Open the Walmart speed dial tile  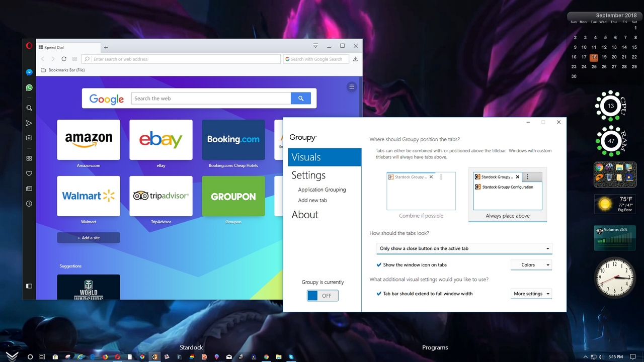[x=89, y=196]
